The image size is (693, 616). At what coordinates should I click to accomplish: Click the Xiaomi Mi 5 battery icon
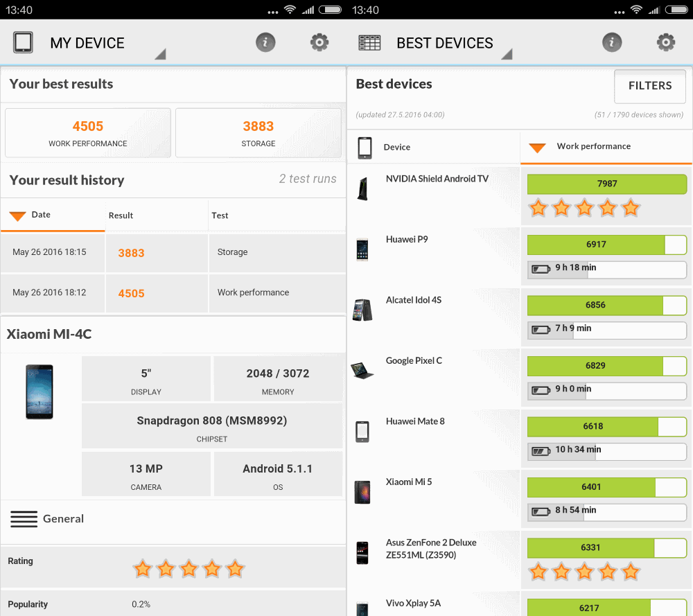pos(541,511)
